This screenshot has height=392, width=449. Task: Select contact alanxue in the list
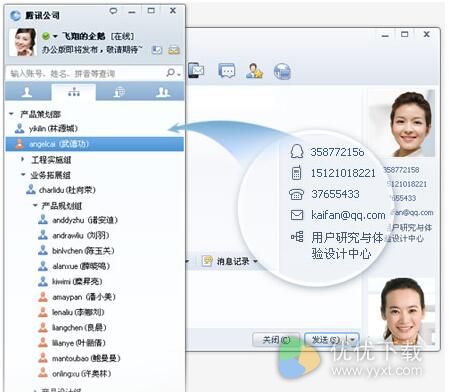(x=81, y=266)
